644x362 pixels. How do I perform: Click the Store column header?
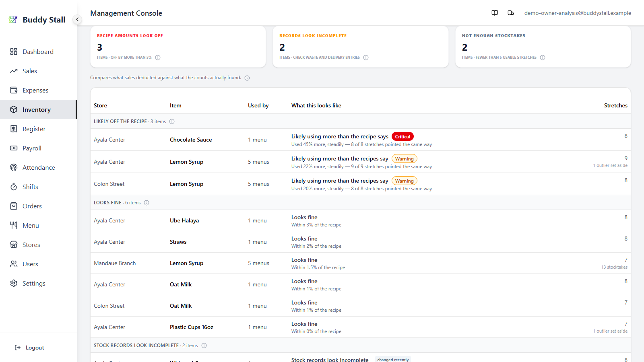100,105
